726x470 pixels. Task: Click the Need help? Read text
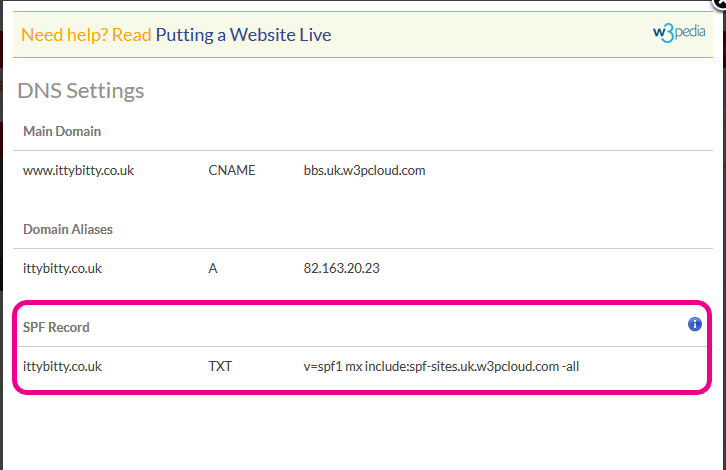point(86,35)
